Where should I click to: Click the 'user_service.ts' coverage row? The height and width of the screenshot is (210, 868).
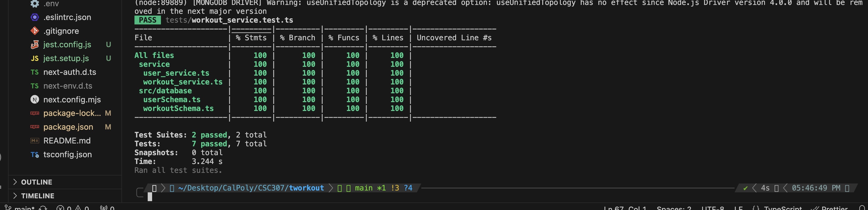click(176, 73)
